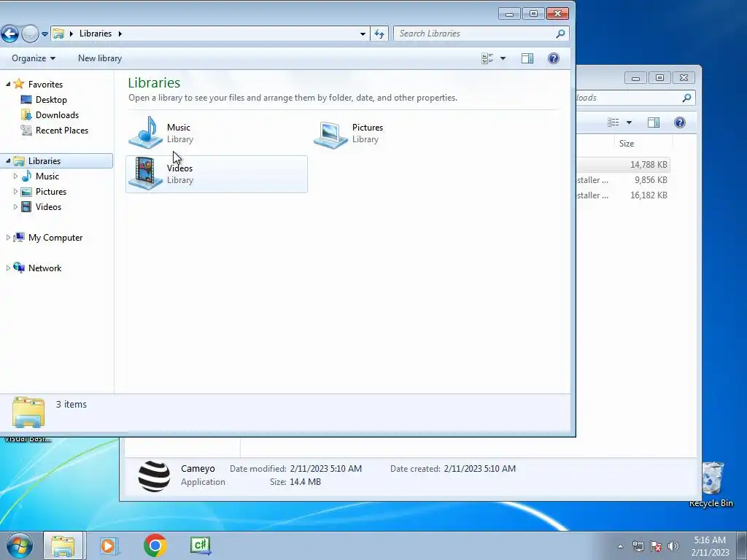Launch Windows Media Player from taskbar

(109, 545)
